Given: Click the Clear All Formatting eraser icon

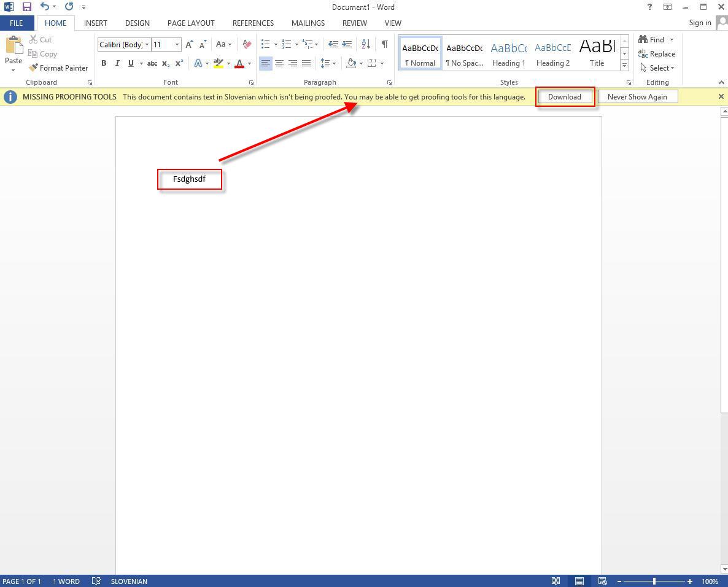Looking at the screenshot, I should 247,44.
